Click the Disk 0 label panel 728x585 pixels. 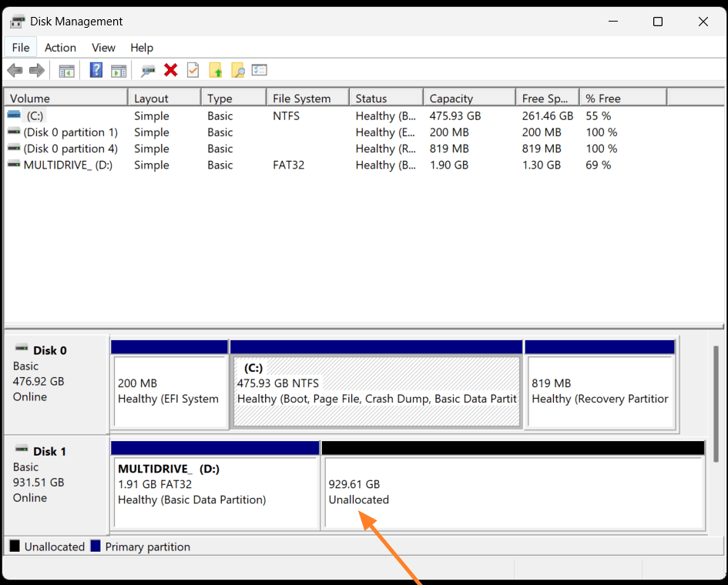click(57, 385)
